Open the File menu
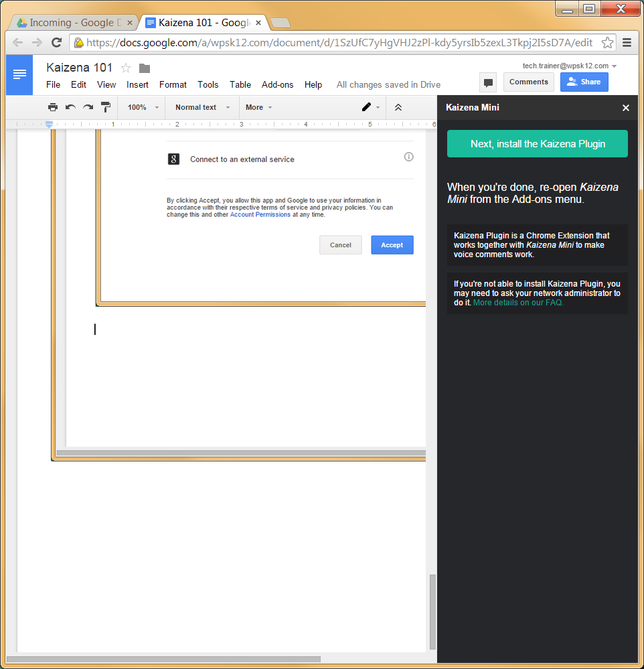Viewport: 644px width, 669px height. coord(53,84)
